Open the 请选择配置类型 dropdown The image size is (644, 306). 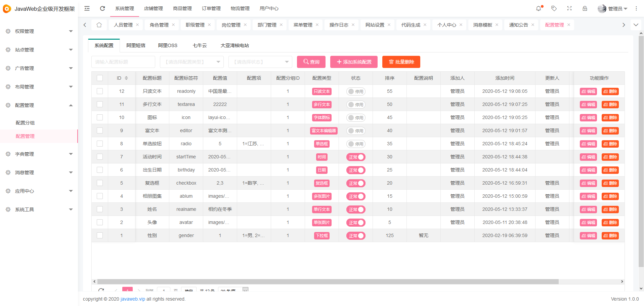[x=191, y=62]
